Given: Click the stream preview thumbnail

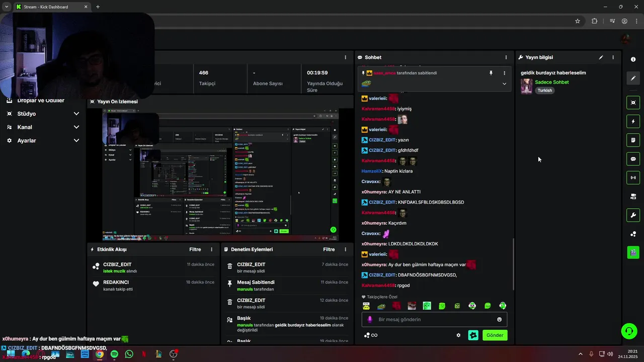Looking at the screenshot, I should (x=220, y=174).
